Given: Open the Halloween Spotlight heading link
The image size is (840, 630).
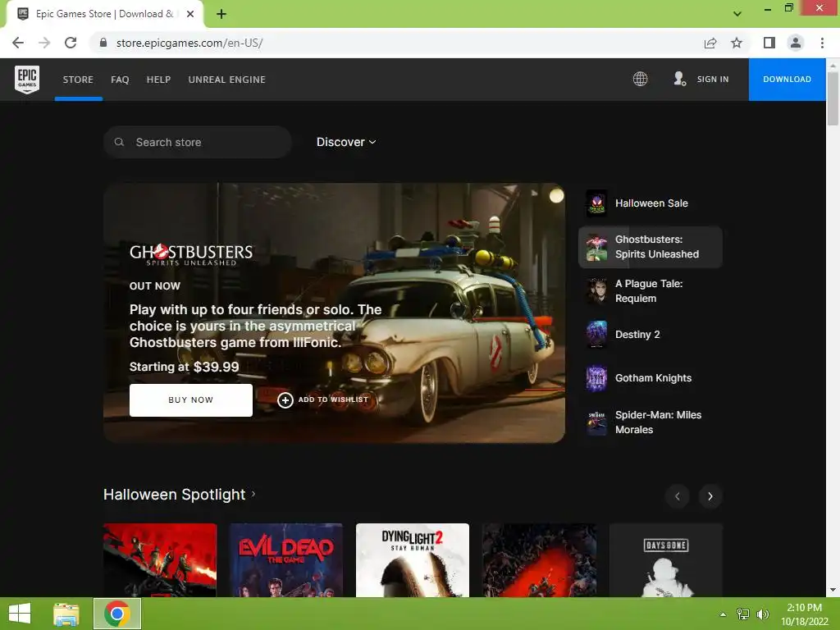Looking at the screenshot, I should click(x=179, y=494).
